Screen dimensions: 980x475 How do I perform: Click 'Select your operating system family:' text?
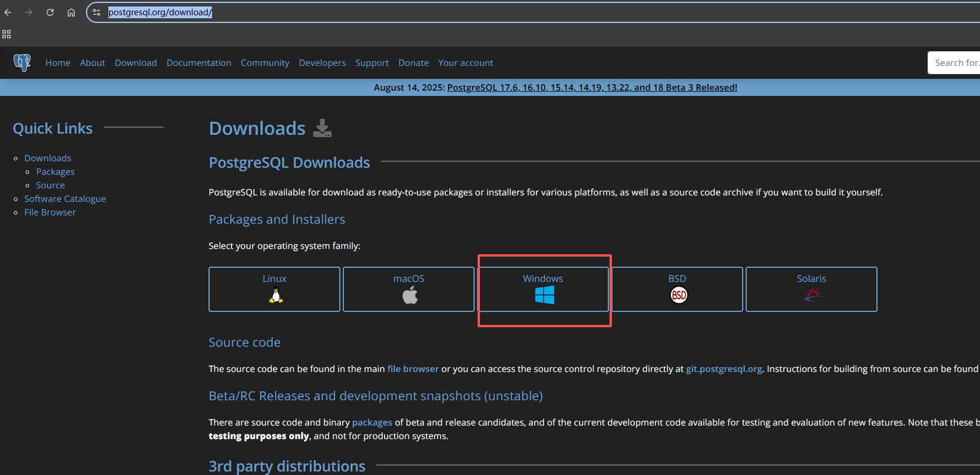pos(284,246)
